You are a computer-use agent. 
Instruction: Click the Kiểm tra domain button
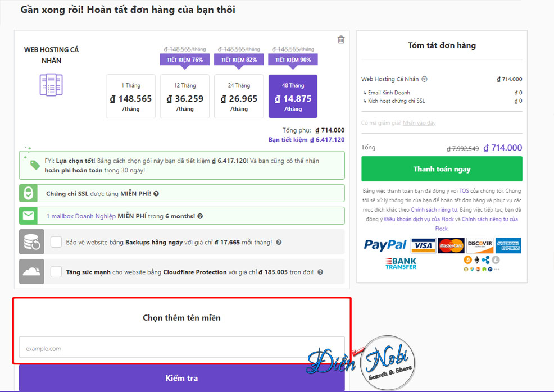pos(181,378)
